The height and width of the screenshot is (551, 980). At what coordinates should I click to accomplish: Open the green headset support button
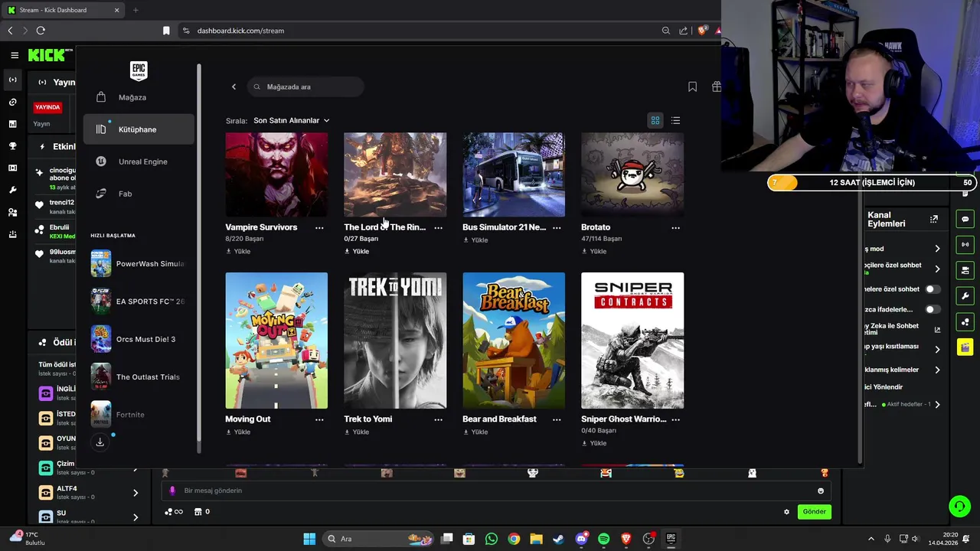pos(959,507)
